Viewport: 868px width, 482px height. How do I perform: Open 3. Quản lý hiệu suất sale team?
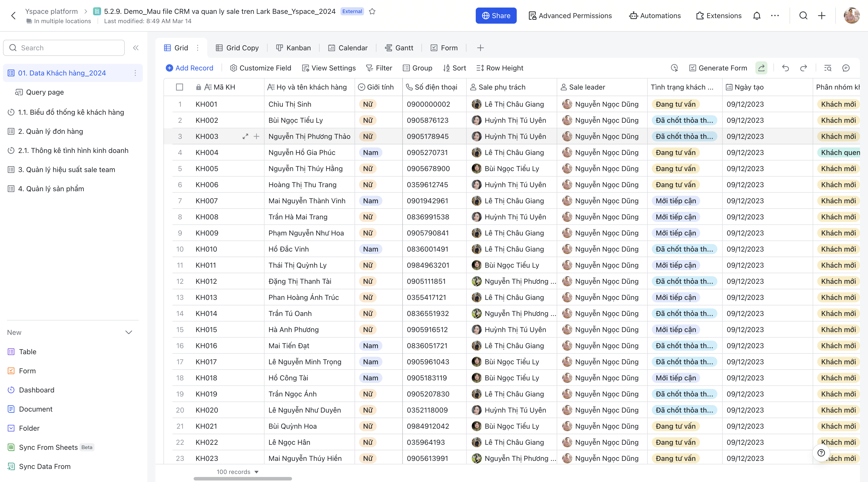pos(61,170)
